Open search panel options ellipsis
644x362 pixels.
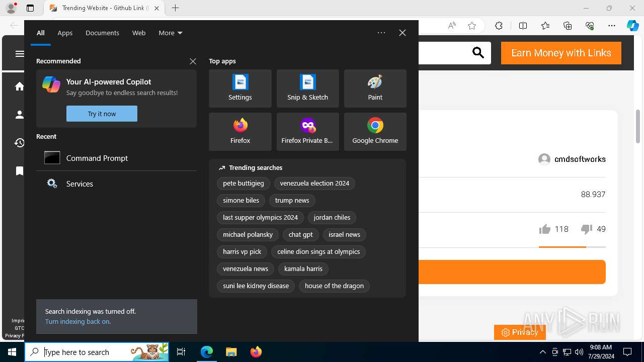click(x=381, y=33)
